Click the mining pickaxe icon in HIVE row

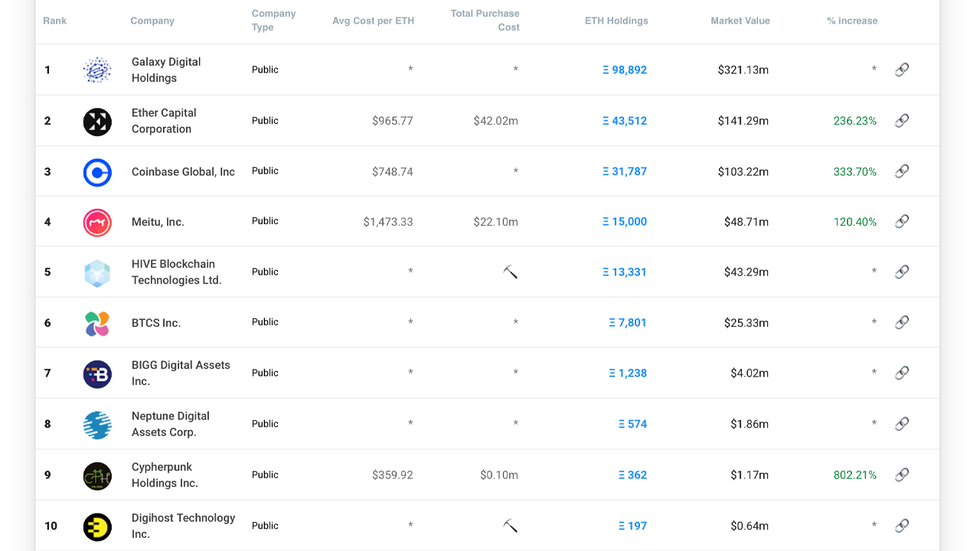511,272
